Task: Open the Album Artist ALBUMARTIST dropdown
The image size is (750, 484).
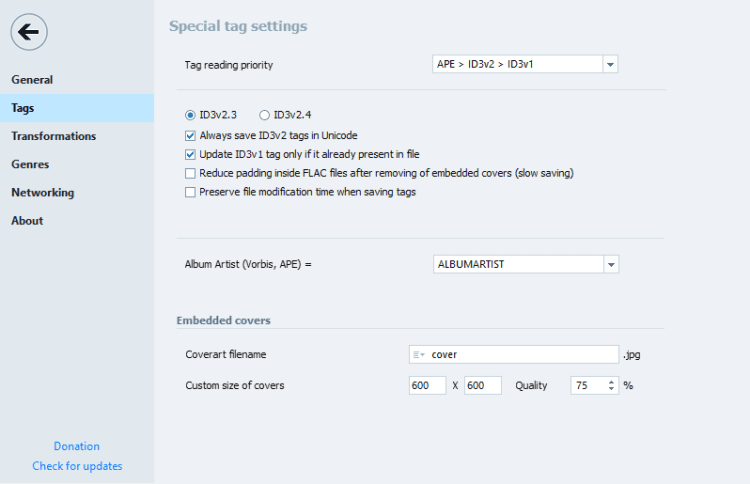Action: click(611, 265)
